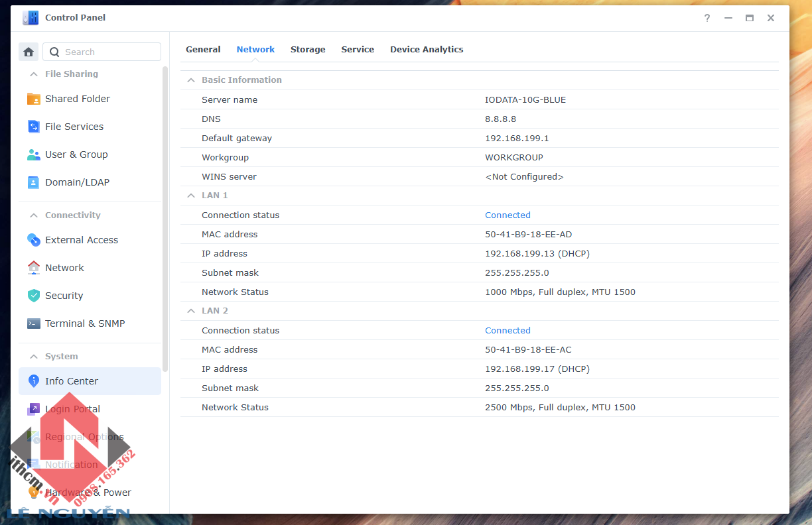Click the Home icon button
The width and height of the screenshot is (812, 525).
(29, 52)
